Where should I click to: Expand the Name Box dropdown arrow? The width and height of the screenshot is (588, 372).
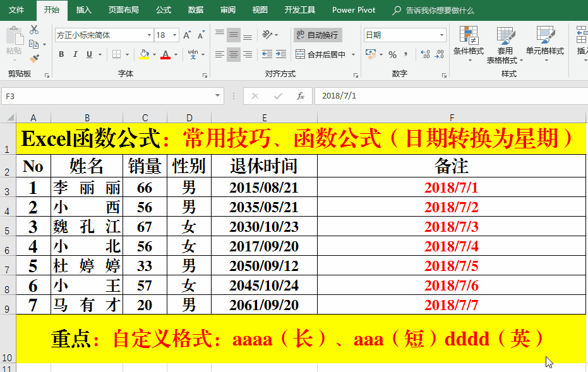point(218,96)
